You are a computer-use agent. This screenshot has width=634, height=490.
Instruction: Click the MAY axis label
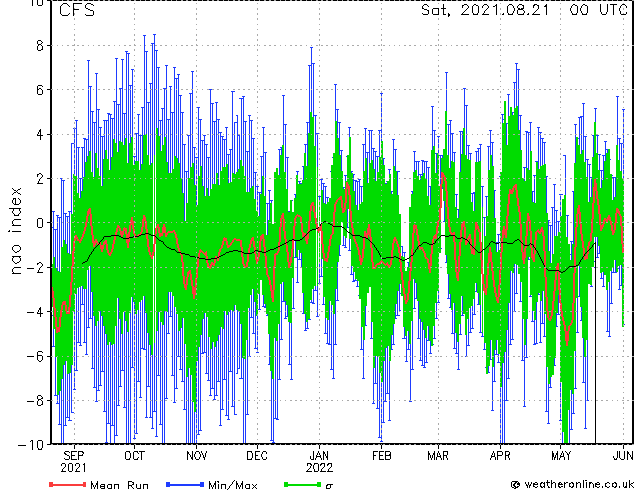561,456
